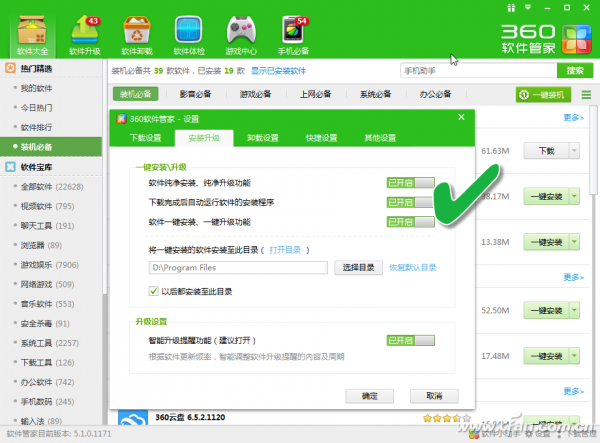Click 确定 button in settings dialog

click(370, 396)
